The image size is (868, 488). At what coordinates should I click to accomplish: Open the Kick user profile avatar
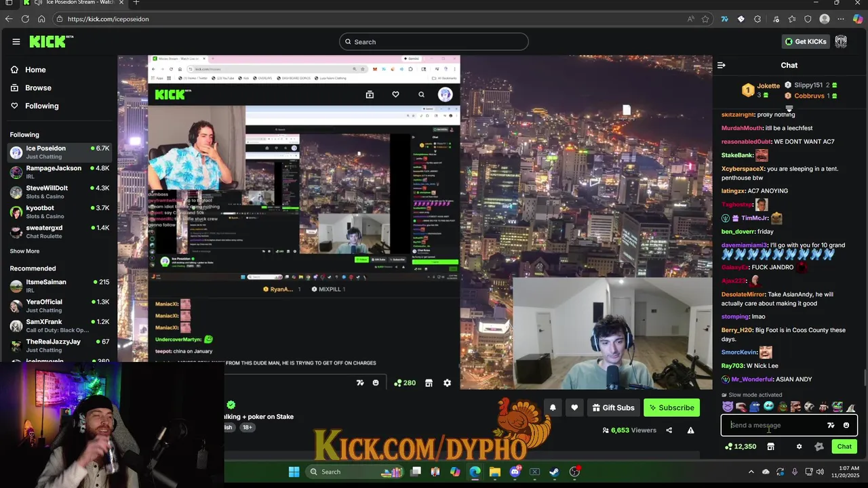[841, 41]
